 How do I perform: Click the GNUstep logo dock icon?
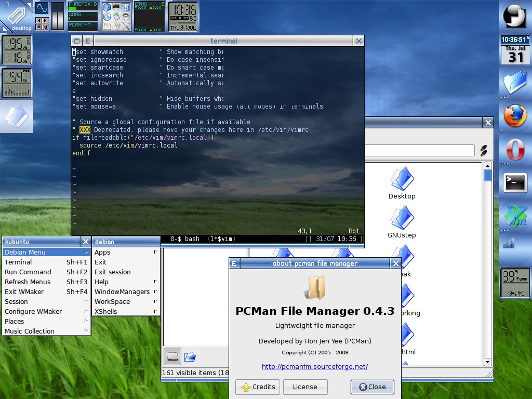click(515, 16)
